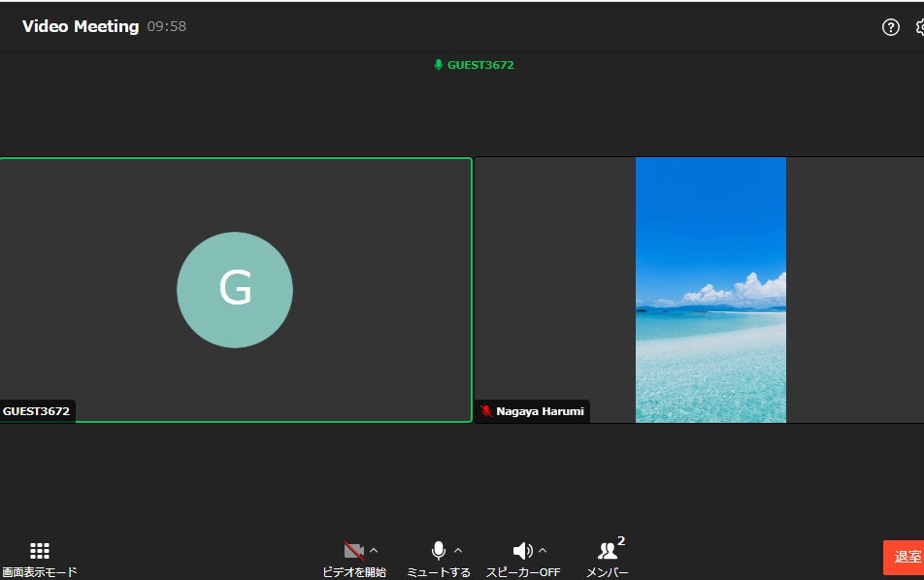
Task: Click the 09:58 meeting timer
Action: click(167, 27)
